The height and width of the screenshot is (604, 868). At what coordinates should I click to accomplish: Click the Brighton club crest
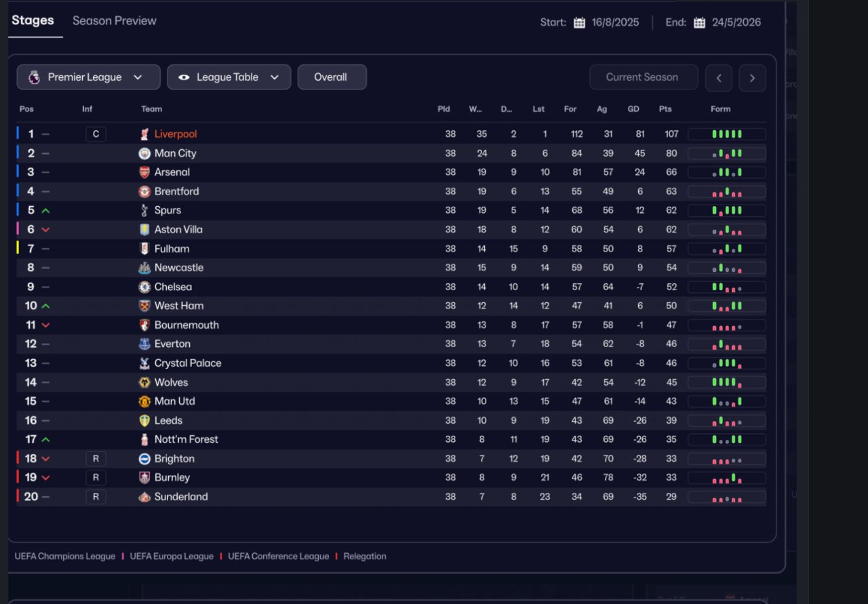(x=144, y=458)
